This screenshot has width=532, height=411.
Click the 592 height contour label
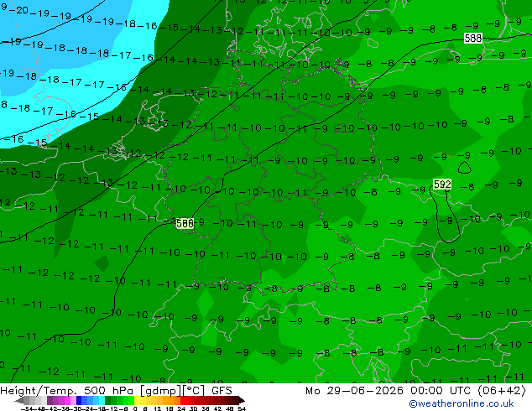click(442, 185)
